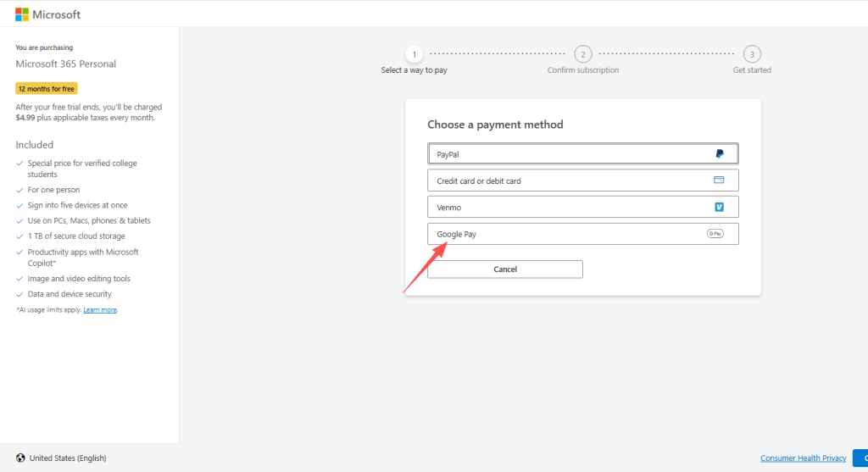
Task: Click the Venmo logo icon
Action: [x=719, y=207]
